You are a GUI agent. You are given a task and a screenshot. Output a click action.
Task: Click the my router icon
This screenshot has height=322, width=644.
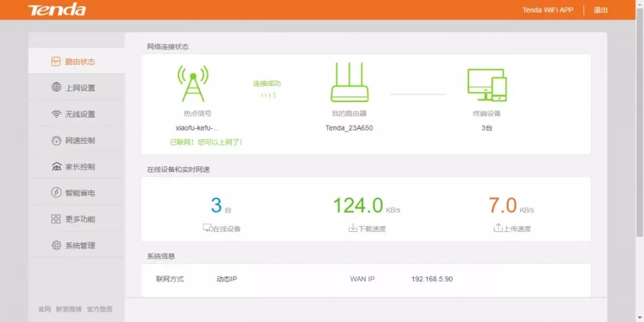click(x=349, y=82)
